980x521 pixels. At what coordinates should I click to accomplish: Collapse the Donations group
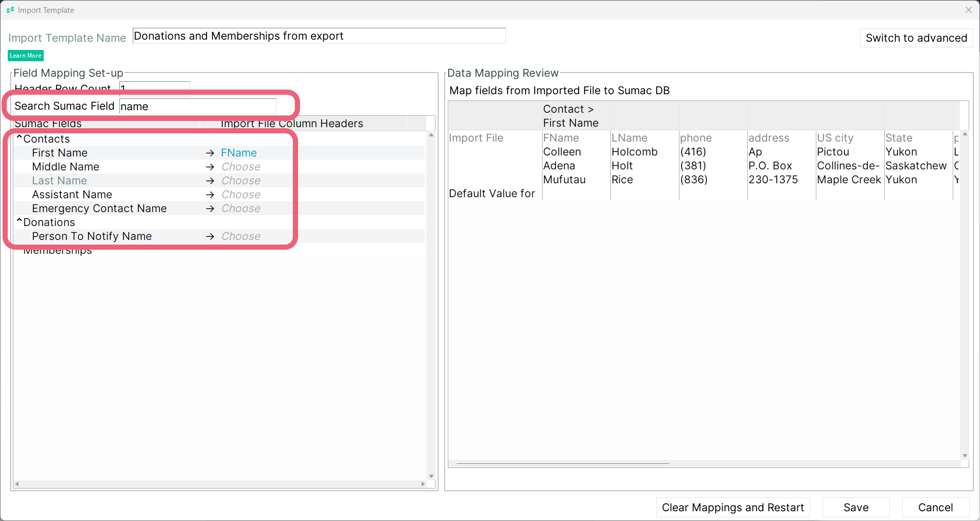[19, 222]
